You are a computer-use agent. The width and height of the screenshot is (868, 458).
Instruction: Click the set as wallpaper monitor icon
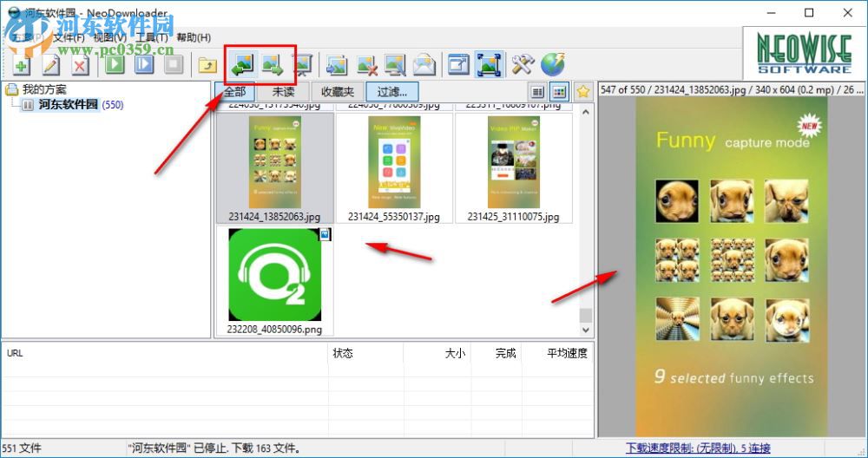[396, 65]
